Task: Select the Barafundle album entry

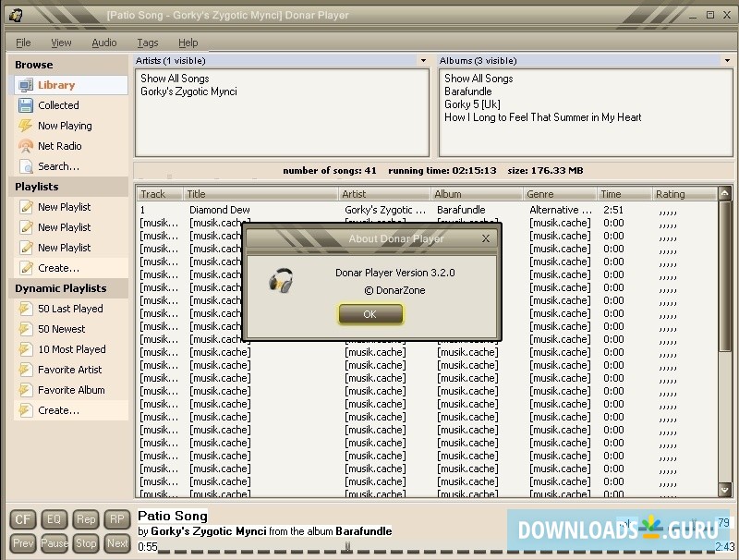Action: 468,91
